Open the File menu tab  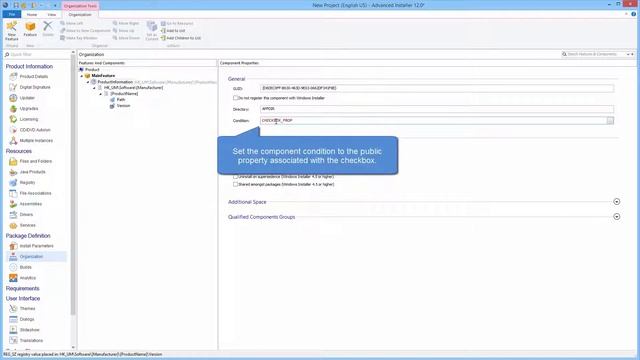click(x=12, y=14)
